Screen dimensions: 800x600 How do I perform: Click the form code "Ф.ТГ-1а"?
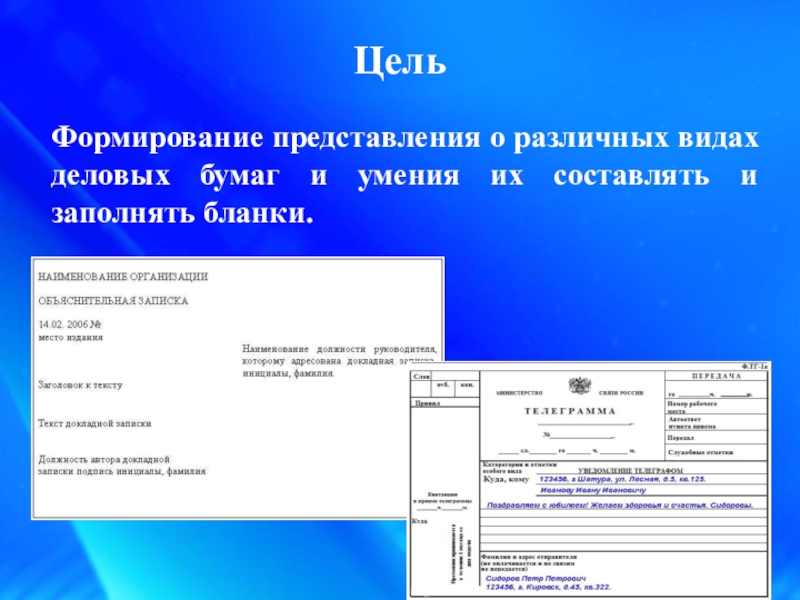click(754, 367)
